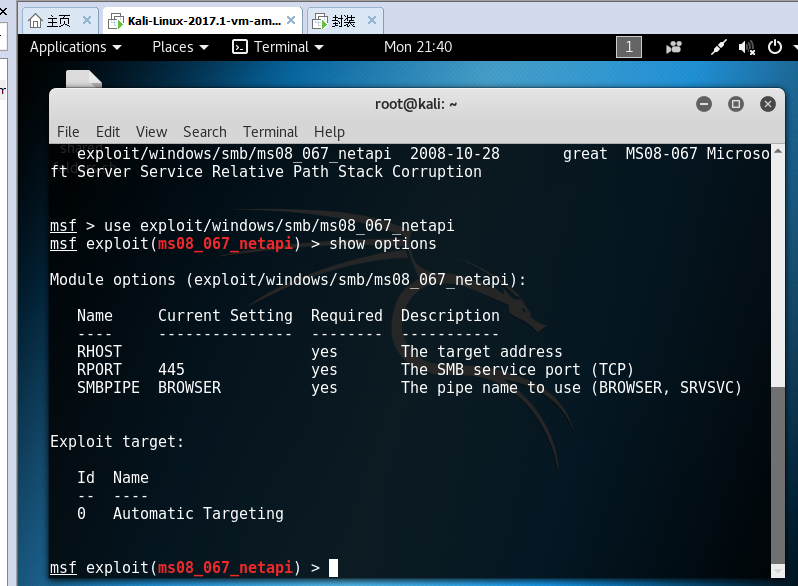The width and height of the screenshot is (798, 586).
Task: Click the RPORT value 445
Action: (x=172, y=370)
